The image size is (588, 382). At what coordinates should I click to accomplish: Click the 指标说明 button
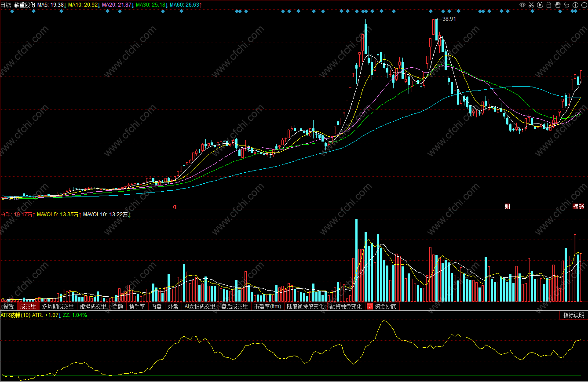574,315
